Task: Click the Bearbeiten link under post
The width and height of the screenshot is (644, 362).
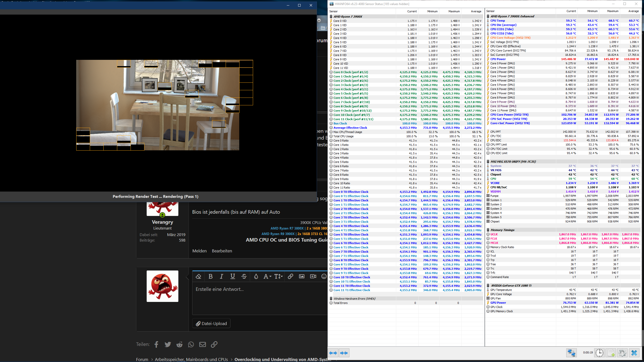Action: (222, 251)
